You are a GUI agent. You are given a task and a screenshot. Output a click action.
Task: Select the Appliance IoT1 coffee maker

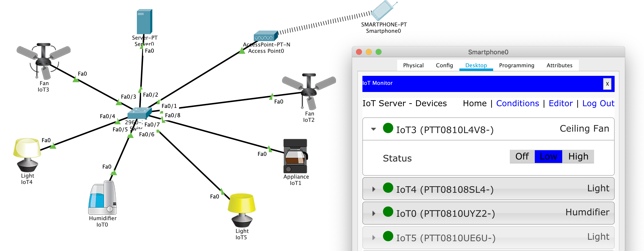295,156
